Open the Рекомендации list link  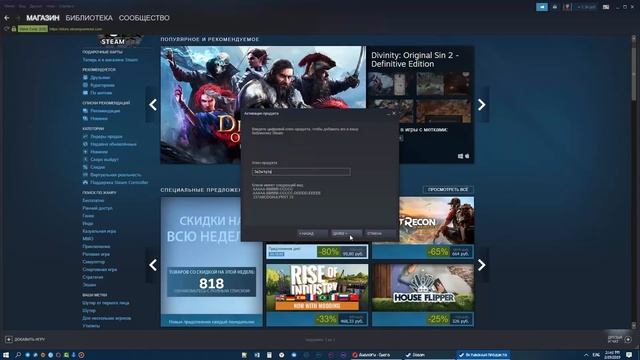pyautogui.click(x=105, y=111)
